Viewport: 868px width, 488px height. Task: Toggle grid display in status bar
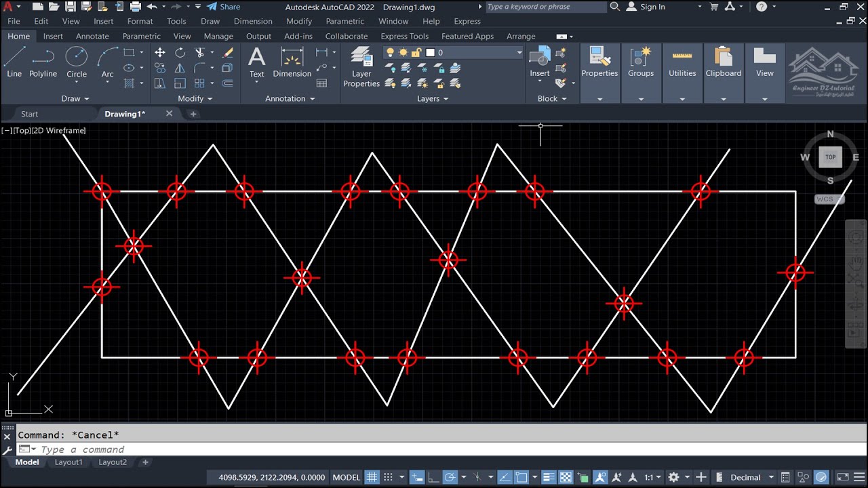(x=372, y=477)
